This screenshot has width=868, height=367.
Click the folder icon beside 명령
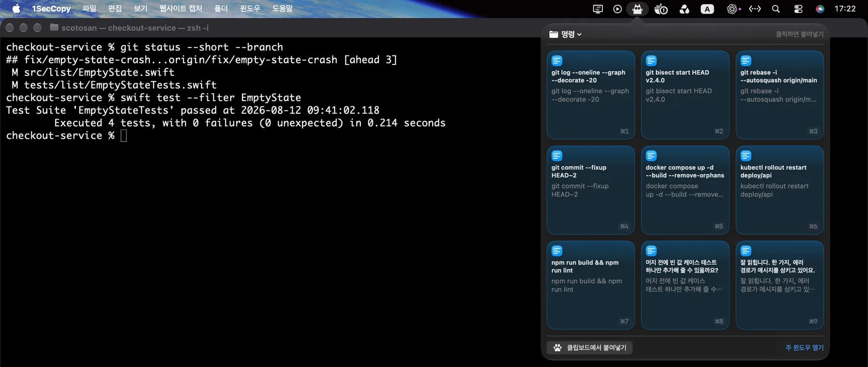click(554, 34)
